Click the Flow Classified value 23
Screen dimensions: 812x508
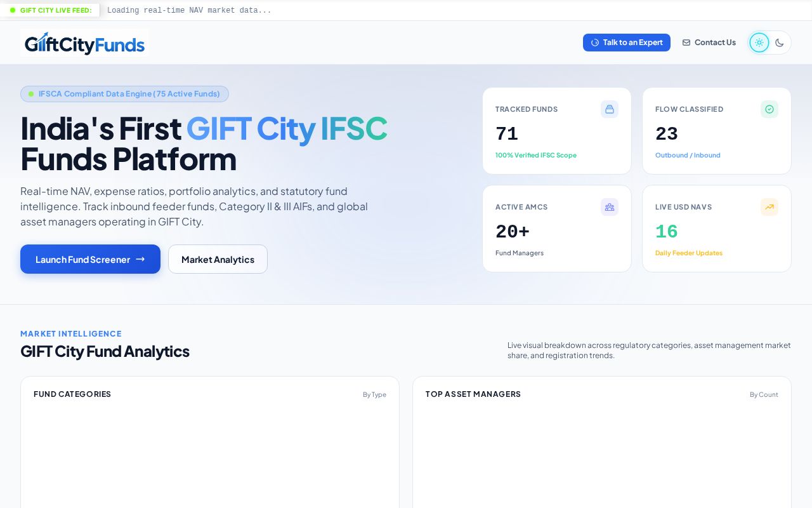[x=667, y=134]
